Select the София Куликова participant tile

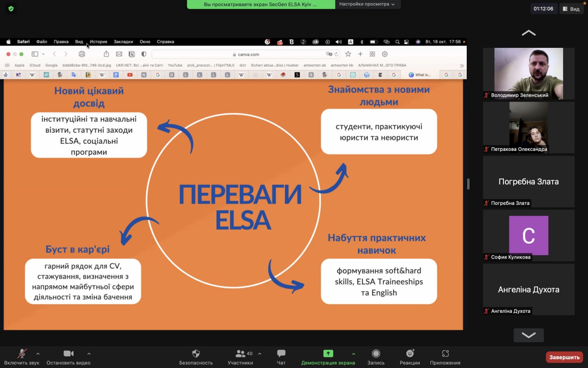click(x=529, y=235)
